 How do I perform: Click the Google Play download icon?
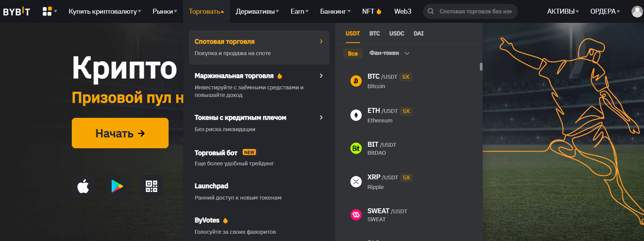click(x=117, y=186)
